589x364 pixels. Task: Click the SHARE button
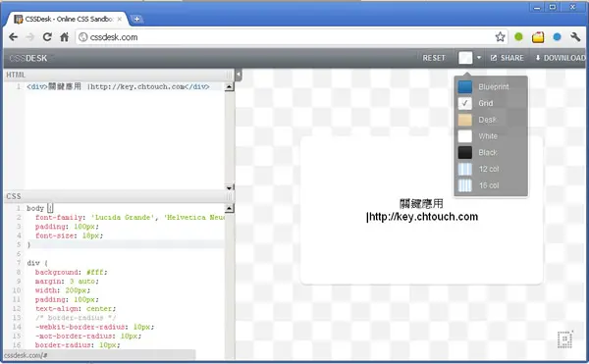pyautogui.click(x=508, y=58)
